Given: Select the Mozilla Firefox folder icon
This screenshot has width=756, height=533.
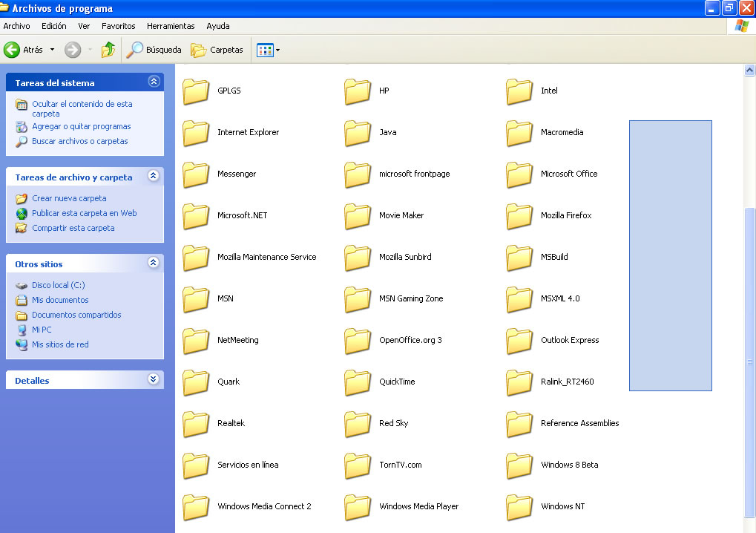Looking at the screenshot, I should [x=519, y=215].
